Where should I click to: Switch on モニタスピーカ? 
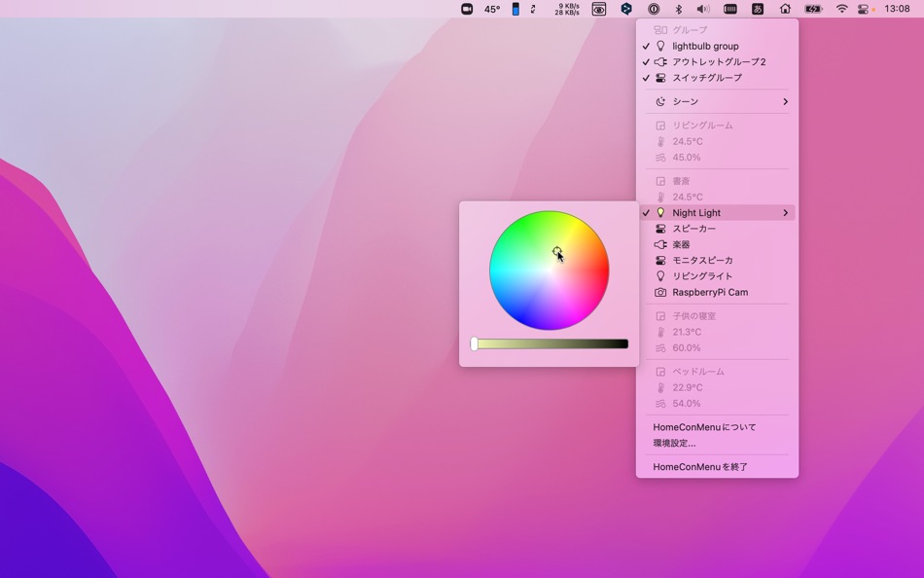point(717,261)
